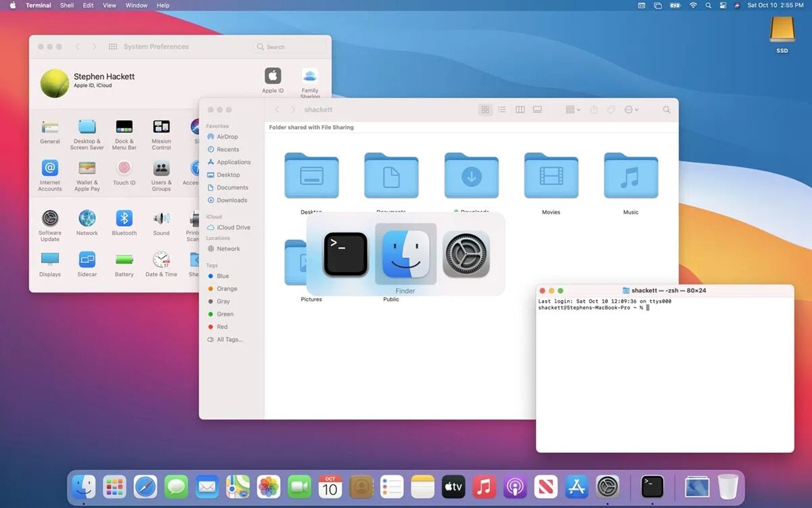Select AirDrop in Finder sidebar
The width and height of the screenshot is (812, 508).
click(223, 137)
